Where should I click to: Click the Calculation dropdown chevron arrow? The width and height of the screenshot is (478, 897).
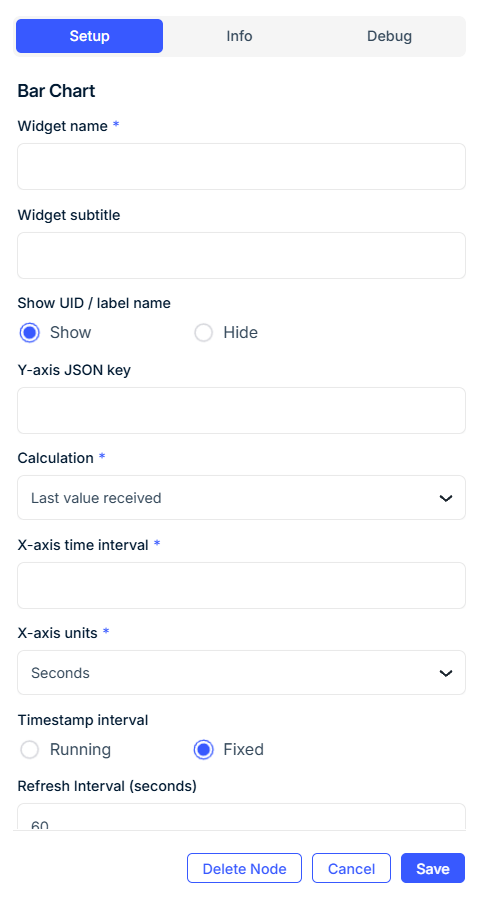click(446, 498)
